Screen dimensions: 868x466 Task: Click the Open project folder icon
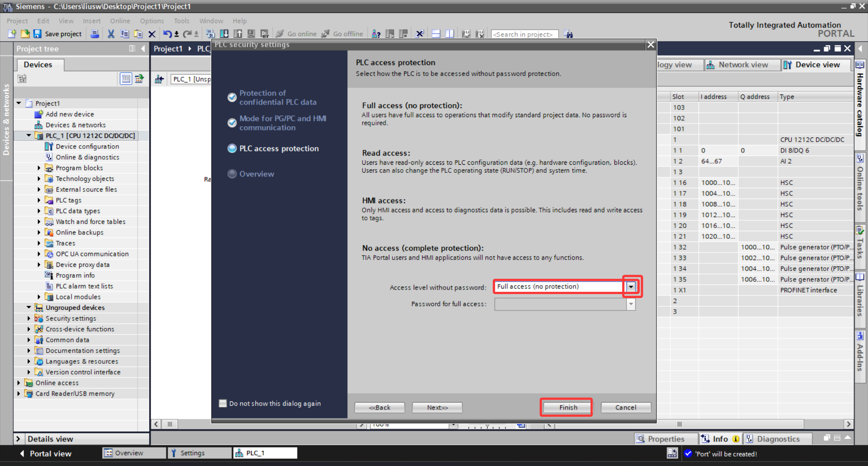coord(25,33)
